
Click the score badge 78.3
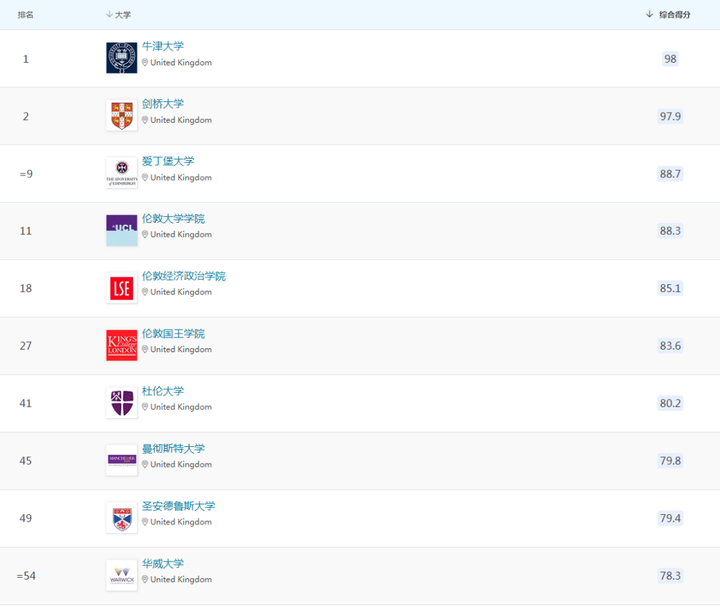(670, 575)
